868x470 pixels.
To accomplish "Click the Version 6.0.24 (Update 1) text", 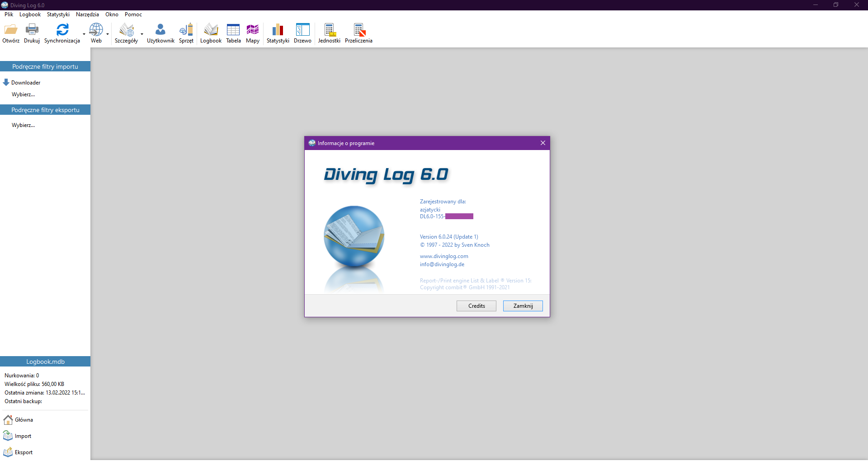I will (449, 237).
